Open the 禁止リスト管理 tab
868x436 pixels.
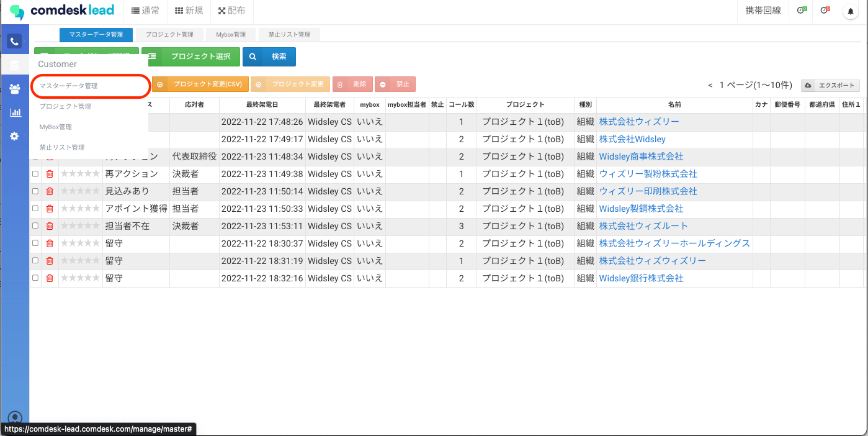(x=289, y=35)
